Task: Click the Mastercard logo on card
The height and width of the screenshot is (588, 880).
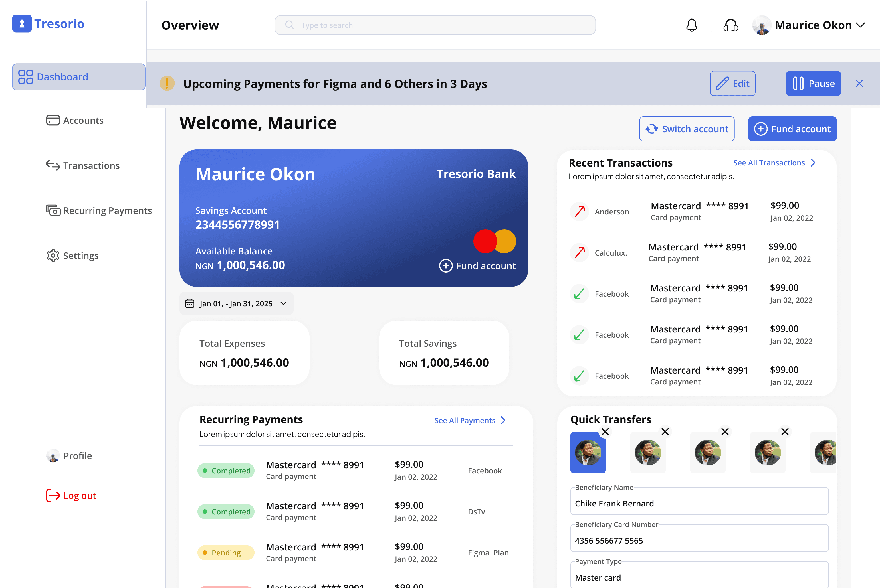Action: 494,241
